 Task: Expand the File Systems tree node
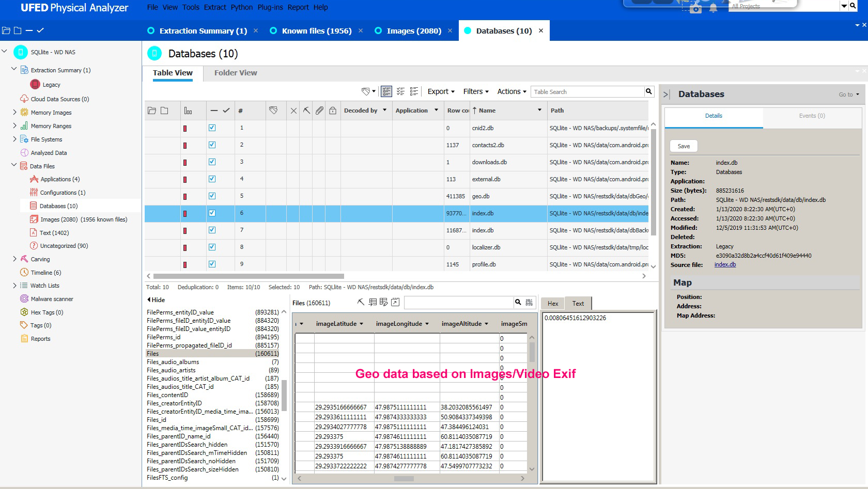tap(14, 139)
